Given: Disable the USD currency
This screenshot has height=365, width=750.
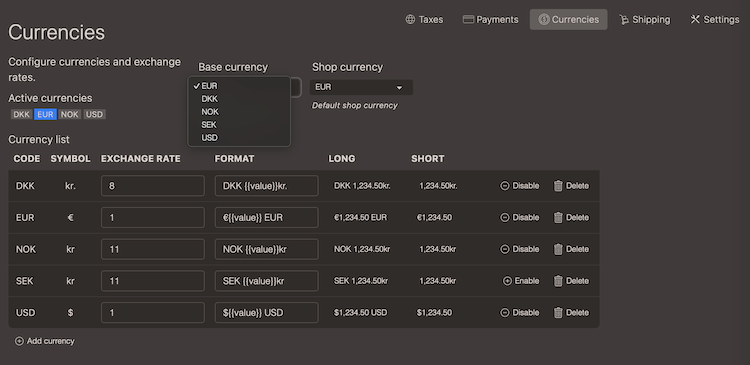Looking at the screenshot, I should pos(519,312).
